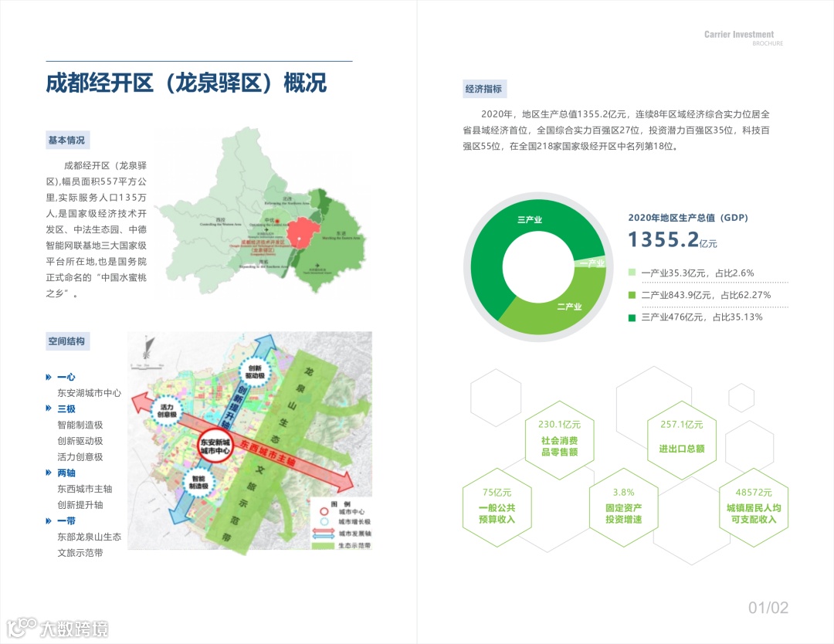Image resolution: width=834 pixels, height=644 pixels.
Task: Click the 二产业 legend color square
Action: (x=632, y=295)
